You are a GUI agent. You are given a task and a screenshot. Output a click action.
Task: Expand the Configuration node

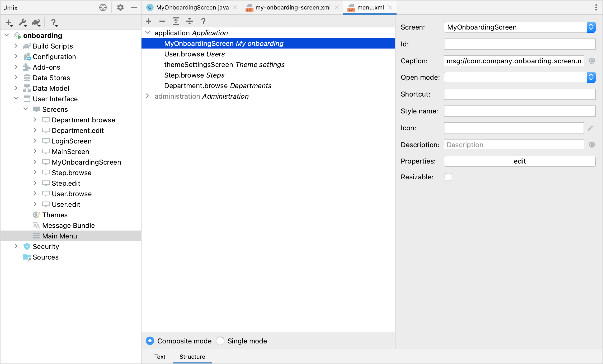click(x=16, y=56)
